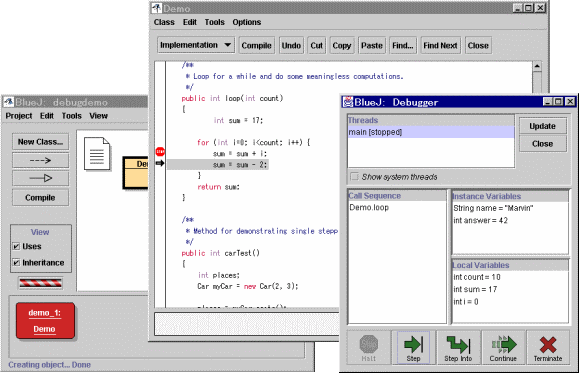Viewport: 579px width, 373px height.
Task: Select int sum = 17 local variable
Action: 510,290
